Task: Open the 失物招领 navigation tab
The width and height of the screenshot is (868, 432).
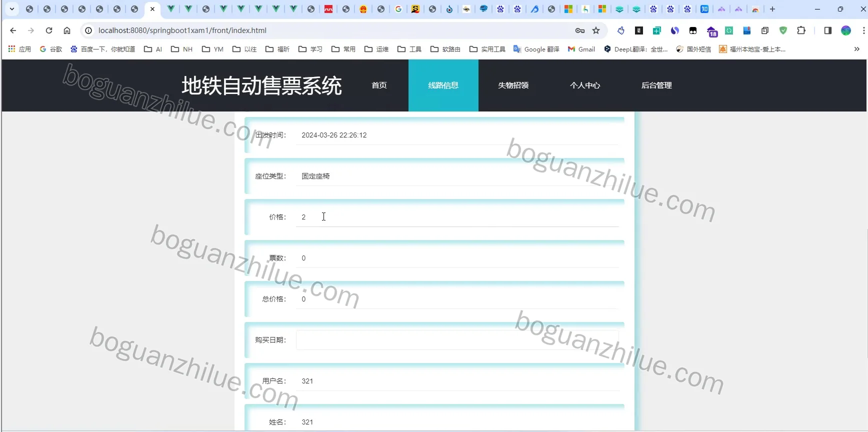Action: pos(513,85)
